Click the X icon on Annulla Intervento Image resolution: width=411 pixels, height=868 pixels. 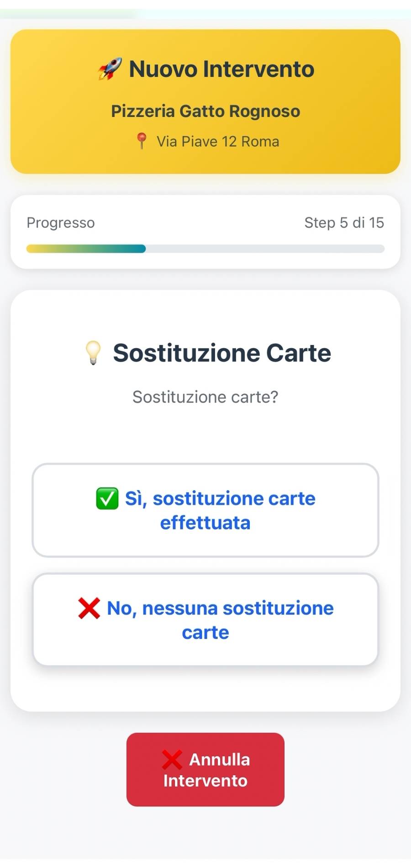[172, 759]
